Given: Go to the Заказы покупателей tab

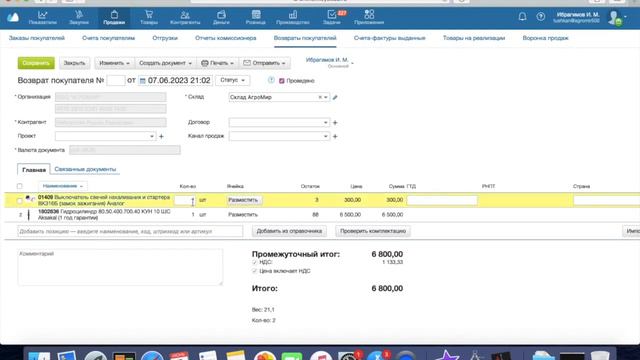Looking at the screenshot, I should pos(37,38).
